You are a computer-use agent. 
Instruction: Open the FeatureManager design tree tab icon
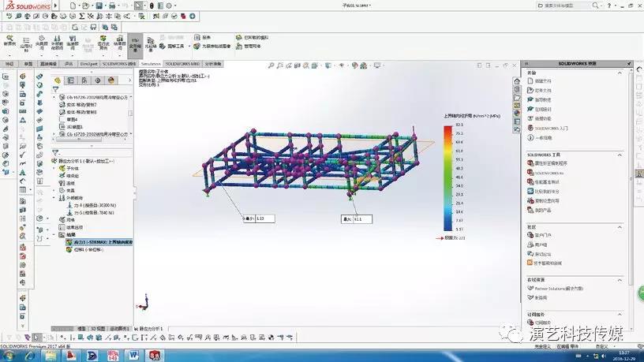pyautogui.click(x=58, y=80)
